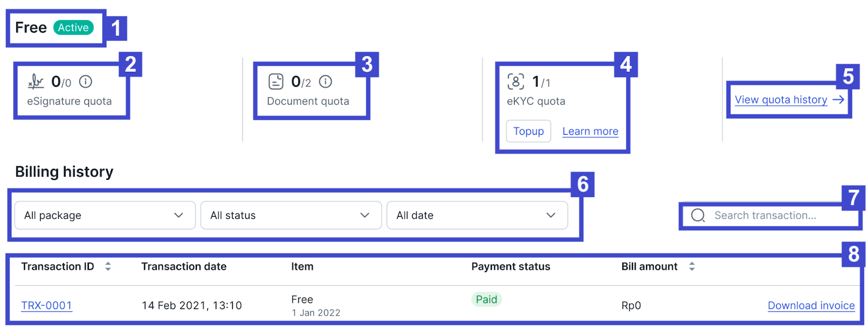Screen dimensions: 868x333
Task: Click the eSignature pen icon
Action: pos(36,81)
